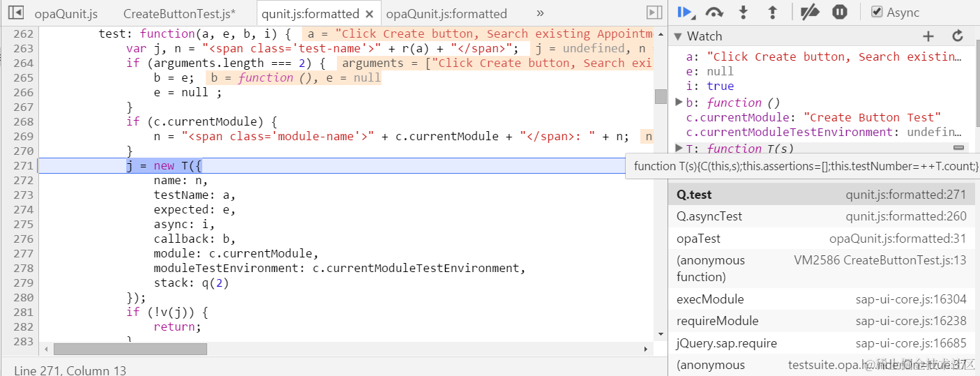Click code line "callback: b,"
The image size is (980, 376).
point(195,239)
